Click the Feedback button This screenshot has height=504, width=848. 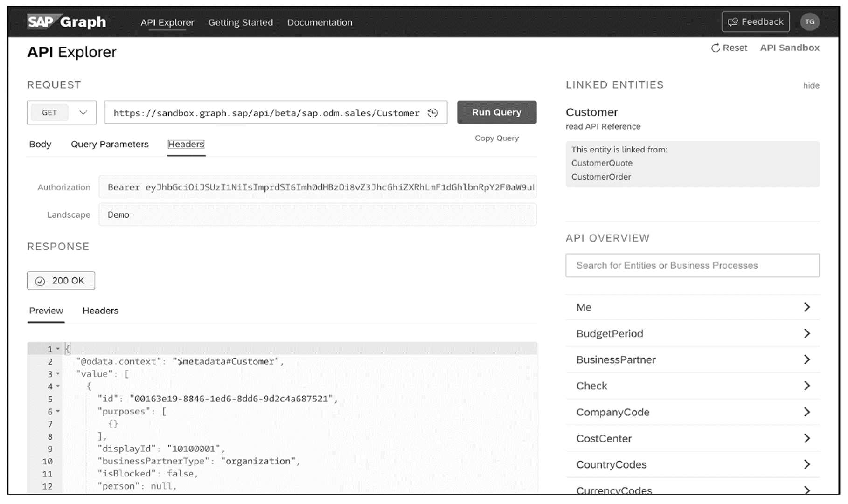(x=756, y=22)
